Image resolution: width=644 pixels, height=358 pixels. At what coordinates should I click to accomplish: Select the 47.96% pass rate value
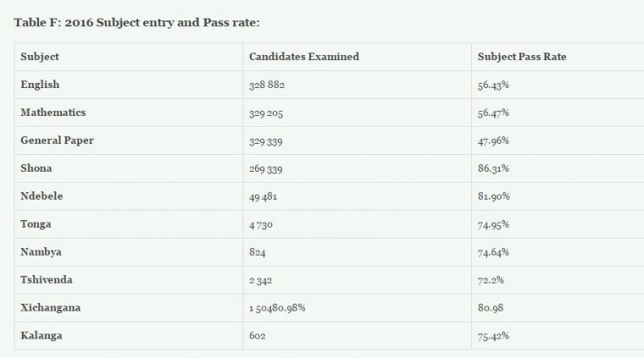[x=493, y=140]
